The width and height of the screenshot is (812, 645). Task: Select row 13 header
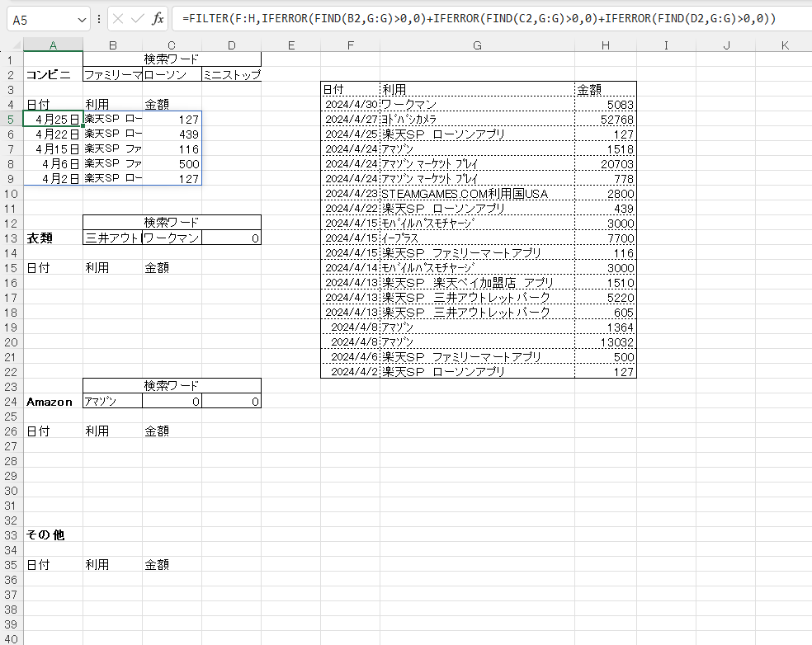coord(12,238)
